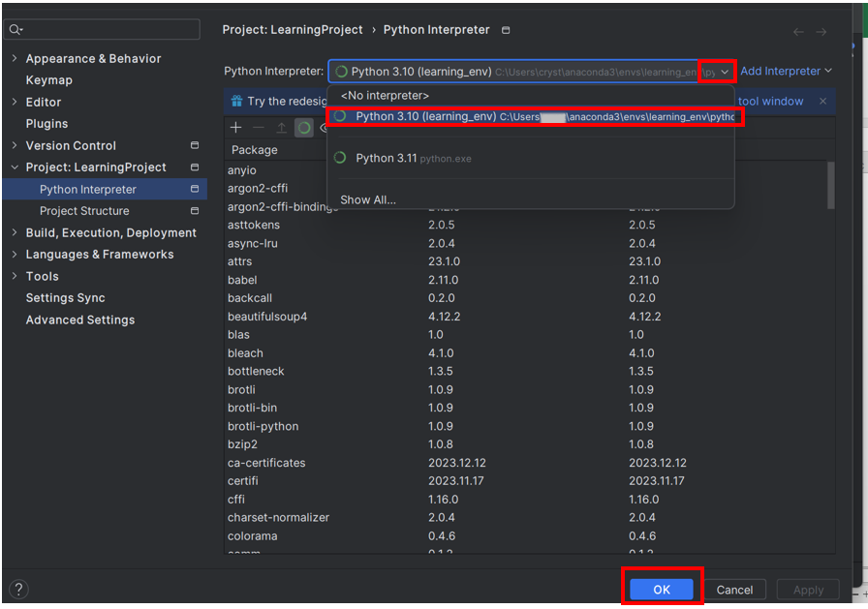Click project-level icon beside Python Interpreter sidebar item
The image size is (868, 609).
(x=195, y=189)
